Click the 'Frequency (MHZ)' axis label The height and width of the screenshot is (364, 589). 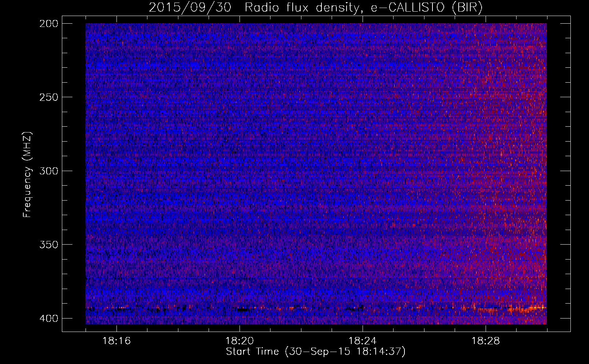click(27, 175)
